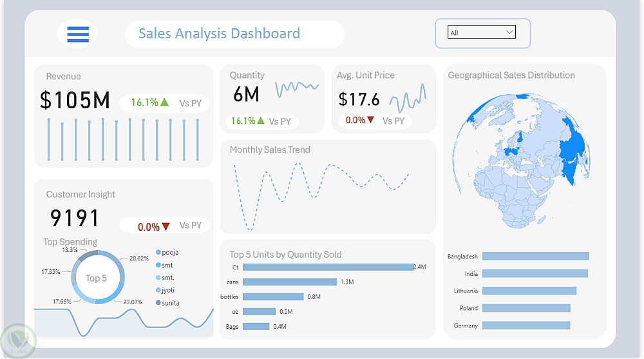Click the 0.5M data label

click(x=287, y=312)
